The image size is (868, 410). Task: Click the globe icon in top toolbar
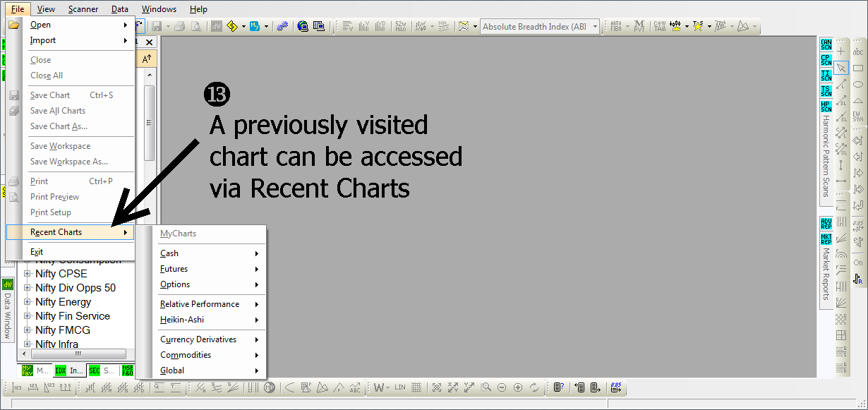click(x=303, y=27)
